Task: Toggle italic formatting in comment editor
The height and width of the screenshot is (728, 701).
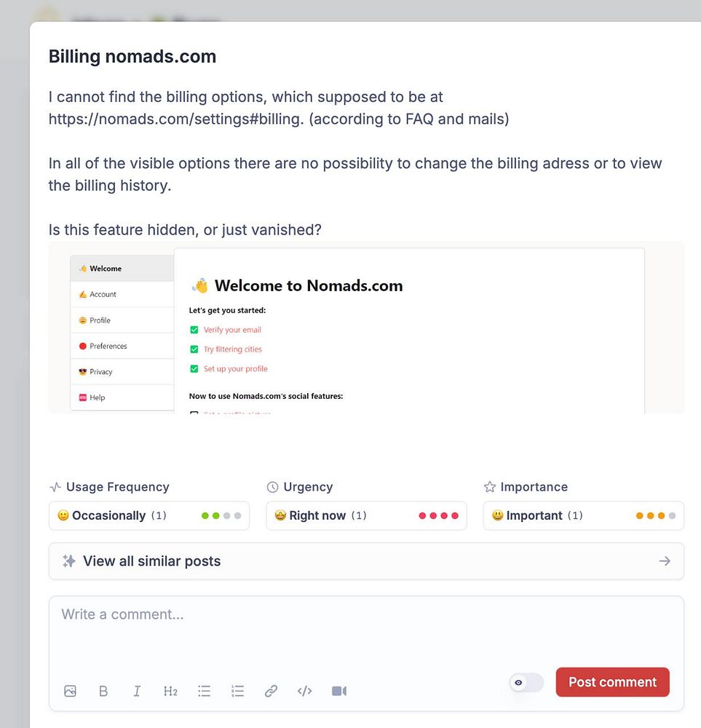Action: coord(137,691)
